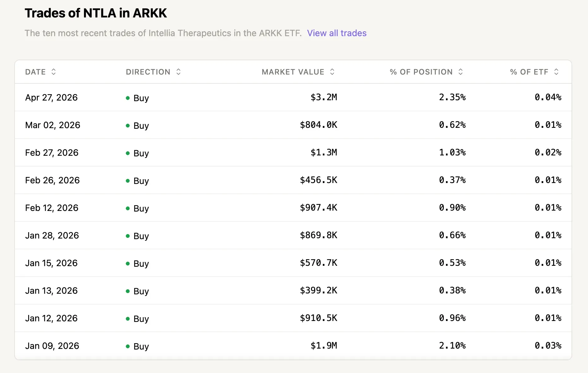Click the green Buy dot for Mar 02, 2026
The height and width of the screenshot is (373, 588).
(128, 126)
